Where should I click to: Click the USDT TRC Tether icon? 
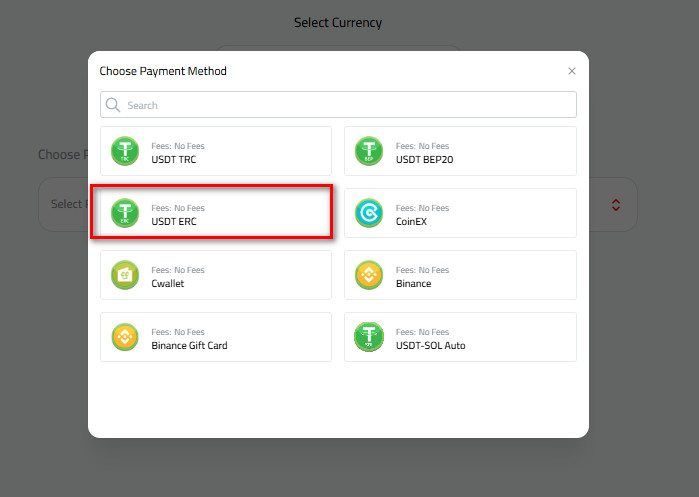tap(125, 151)
